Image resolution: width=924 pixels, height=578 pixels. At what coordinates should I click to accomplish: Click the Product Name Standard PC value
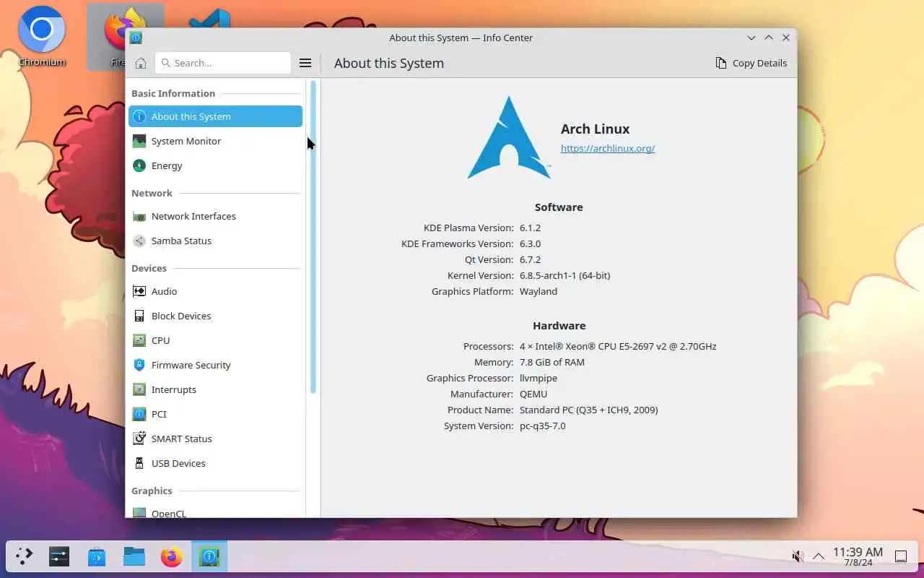[588, 410]
